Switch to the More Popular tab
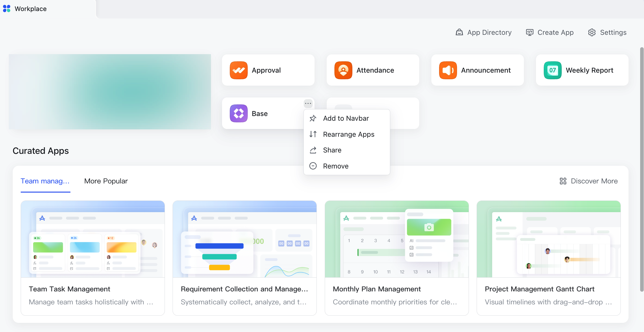644x332 pixels. (106, 181)
